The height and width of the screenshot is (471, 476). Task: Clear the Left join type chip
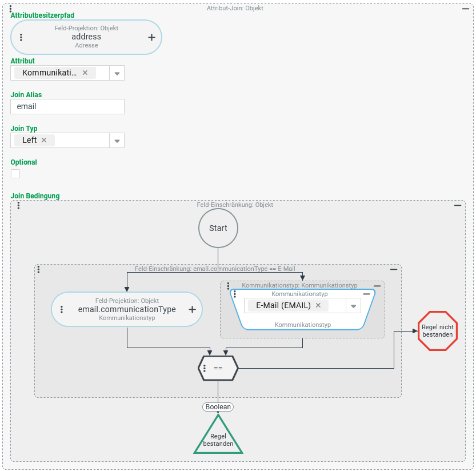[44, 140]
